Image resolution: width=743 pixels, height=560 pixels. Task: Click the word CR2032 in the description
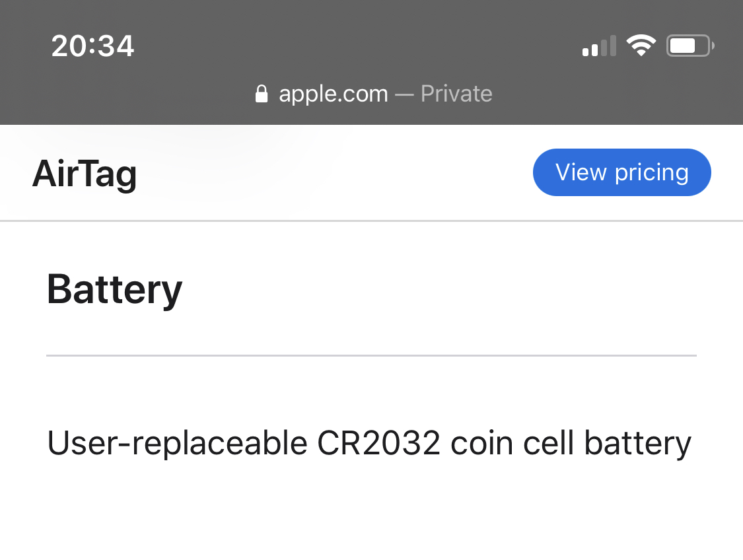click(x=378, y=443)
